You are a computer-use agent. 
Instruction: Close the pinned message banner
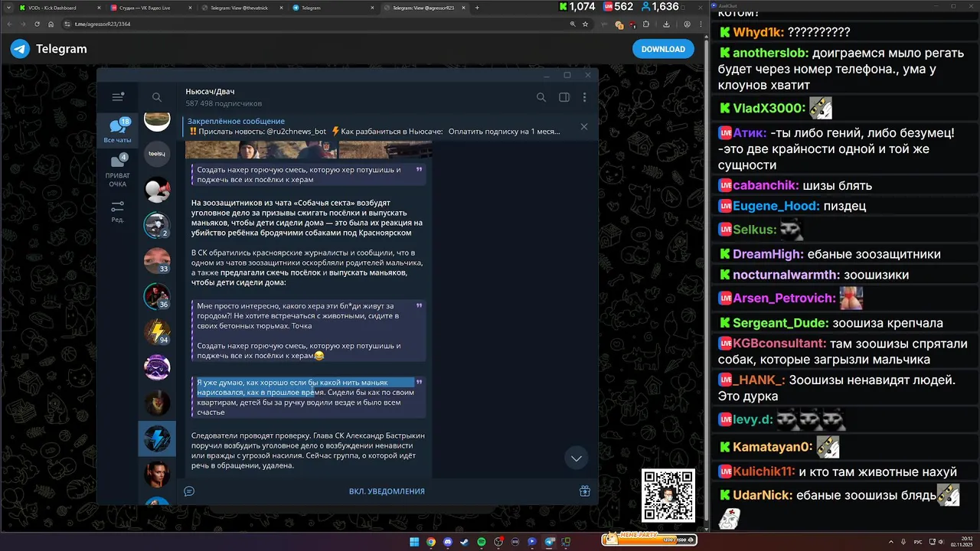point(584,126)
